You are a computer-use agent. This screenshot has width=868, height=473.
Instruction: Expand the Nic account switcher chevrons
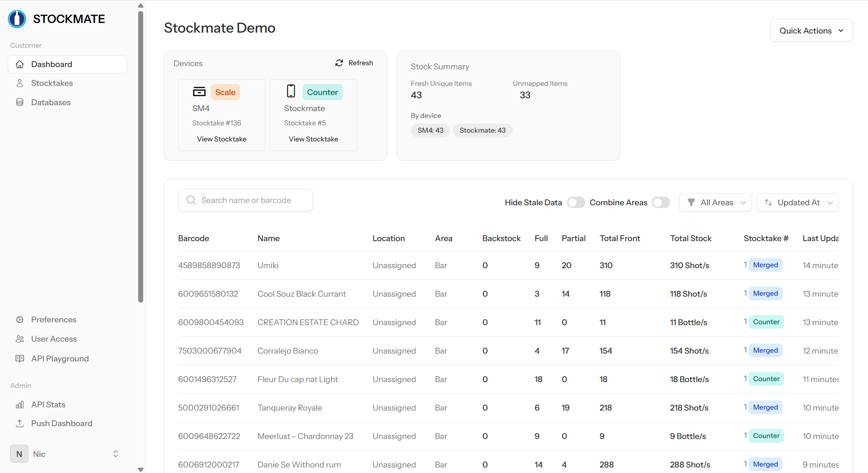116,454
